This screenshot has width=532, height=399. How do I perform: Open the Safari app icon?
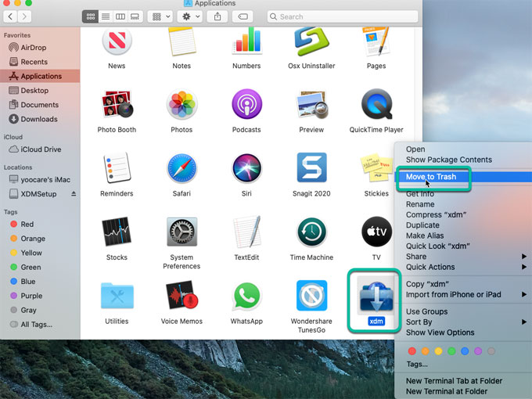coord(182,167)
